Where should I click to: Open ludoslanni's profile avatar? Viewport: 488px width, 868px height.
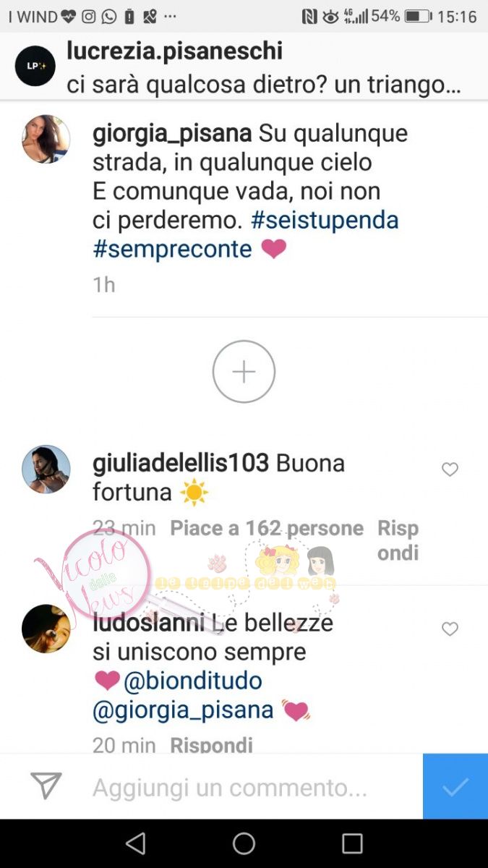tap(46, 629)
